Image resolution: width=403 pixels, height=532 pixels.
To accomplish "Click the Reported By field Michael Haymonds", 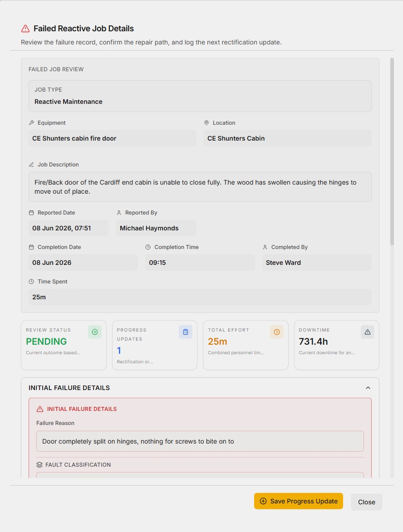I will pos(156,228).
